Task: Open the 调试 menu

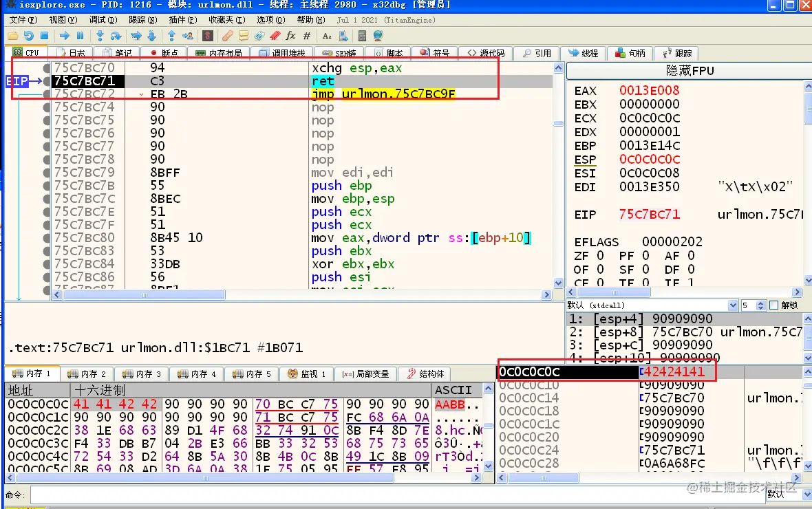Action: (x=103, y=20)
